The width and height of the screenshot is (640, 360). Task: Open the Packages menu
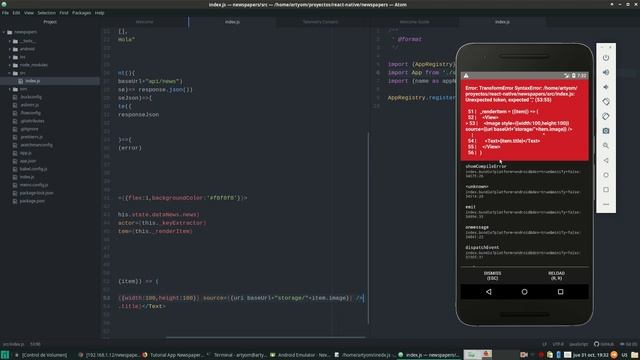click(x=82, y=13)
